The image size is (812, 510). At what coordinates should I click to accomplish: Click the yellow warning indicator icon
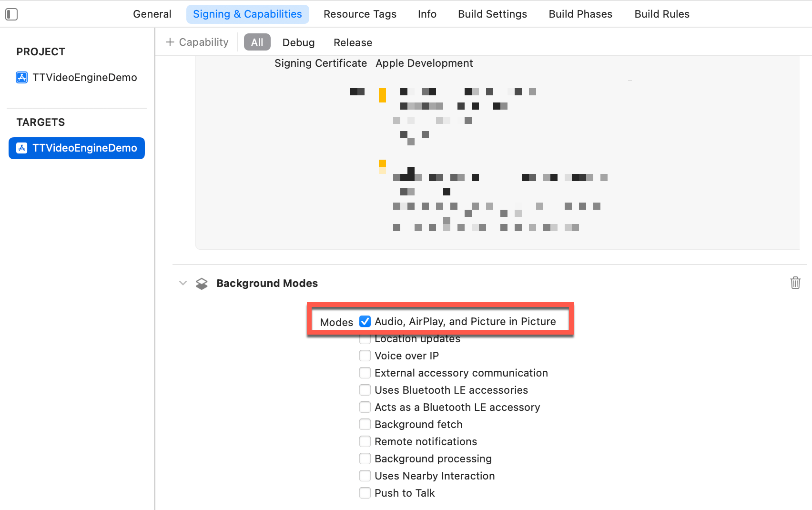pyautogui.click(x=382, y=95)
